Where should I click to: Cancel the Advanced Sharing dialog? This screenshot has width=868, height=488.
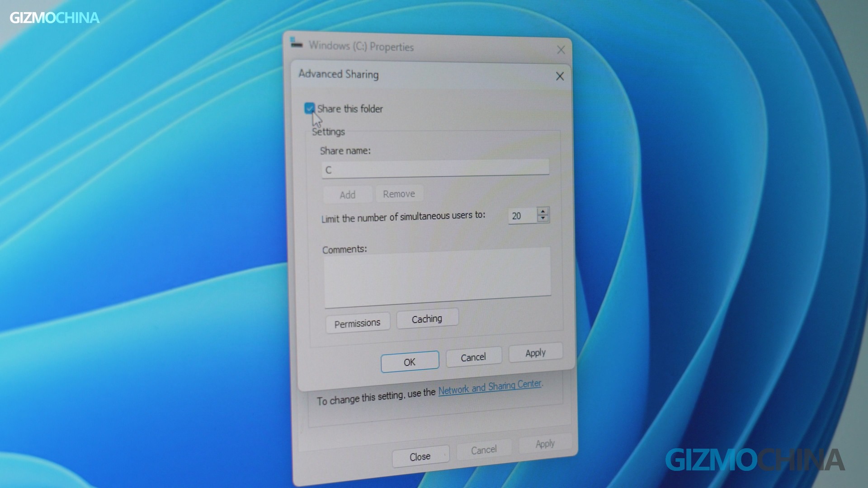tap(473, 357)
